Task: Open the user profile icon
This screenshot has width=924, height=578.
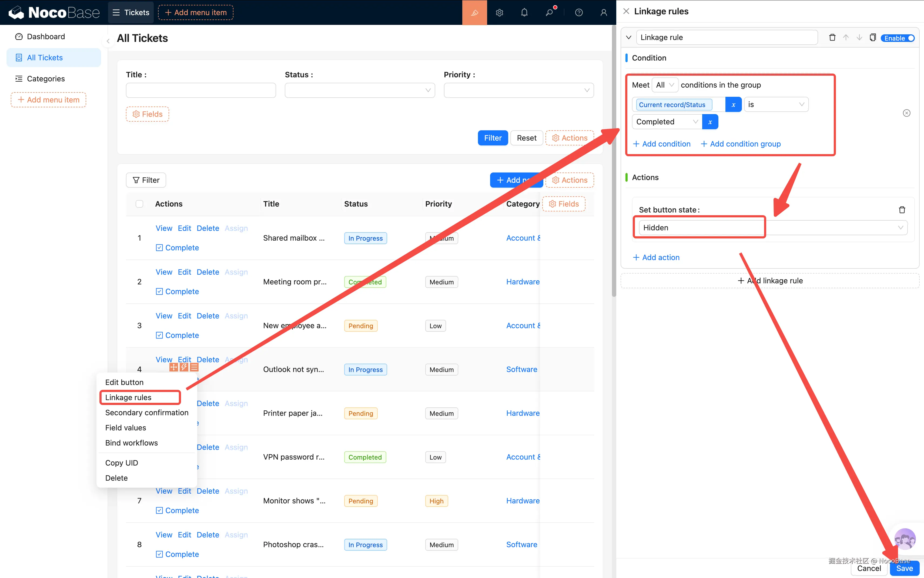Action: pyautogui.click(x=604, y=13)
